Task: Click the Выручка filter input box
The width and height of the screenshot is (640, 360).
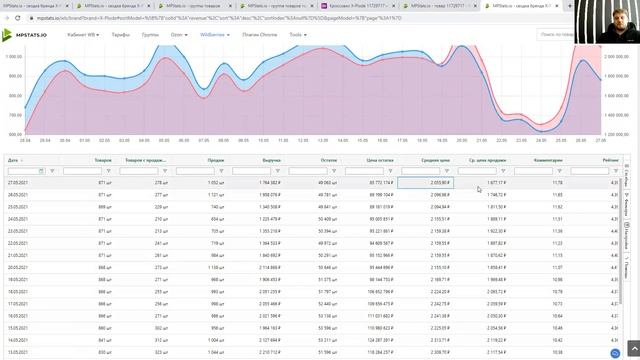Action: pos(251,171)
